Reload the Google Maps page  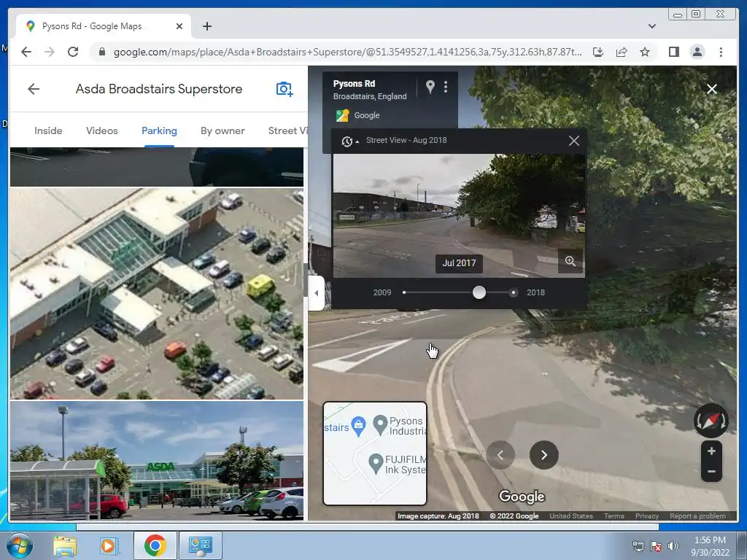click(73, 52)
